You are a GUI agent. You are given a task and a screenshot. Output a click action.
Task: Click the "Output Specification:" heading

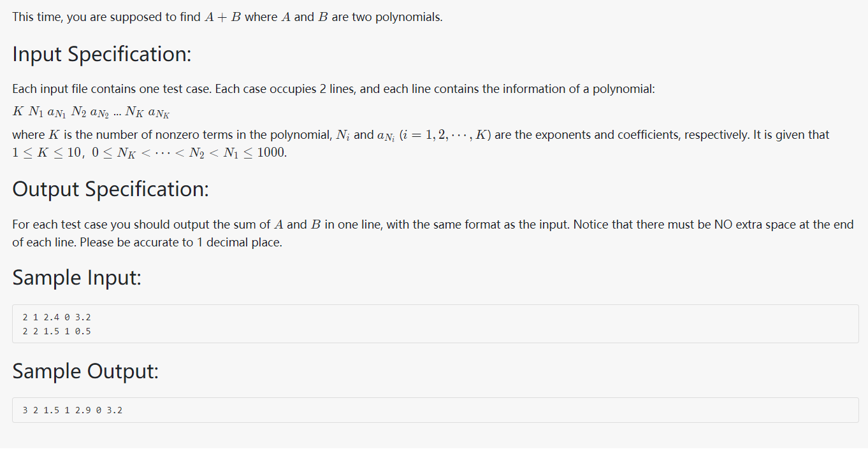(110, 189)
